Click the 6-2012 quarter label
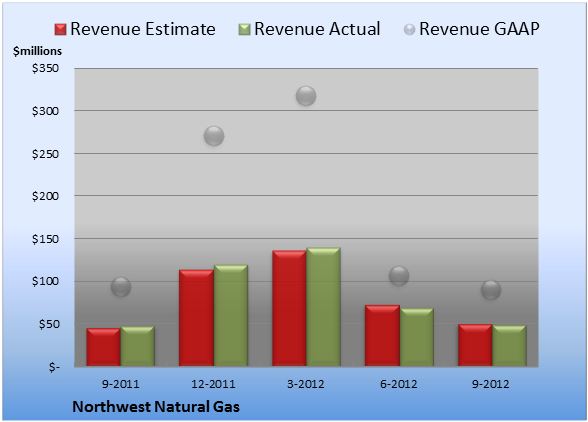588x422 pixels. tap(399, 384)
